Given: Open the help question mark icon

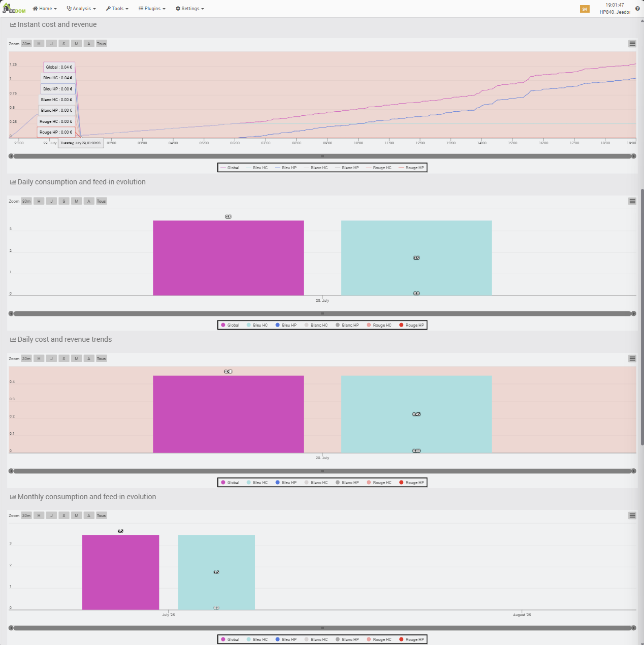Looking at the screenshot, I should [x=637, y=9].
